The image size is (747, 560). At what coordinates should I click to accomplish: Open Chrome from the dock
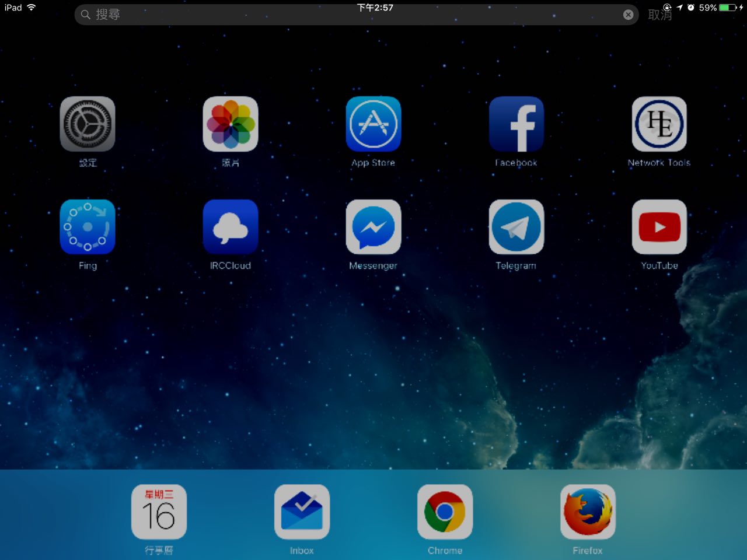[445, 512]
